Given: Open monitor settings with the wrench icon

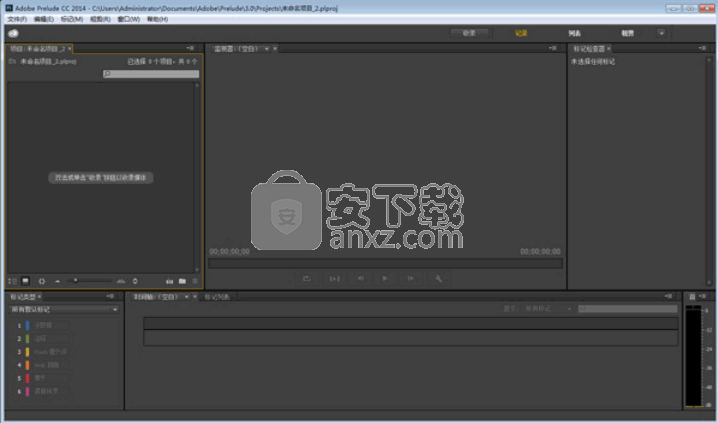Looking at the screenshot, I should pyautogui.click(x=438, y=278).
